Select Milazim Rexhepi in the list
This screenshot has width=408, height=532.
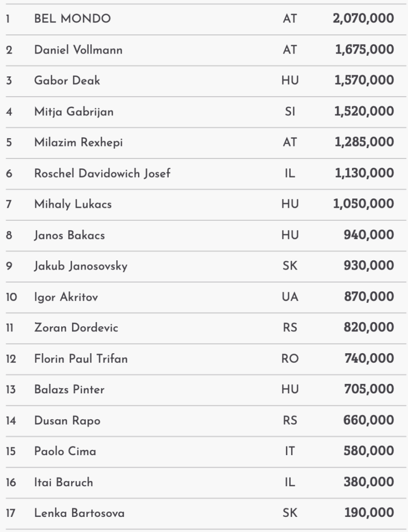[x=78, y=142]
